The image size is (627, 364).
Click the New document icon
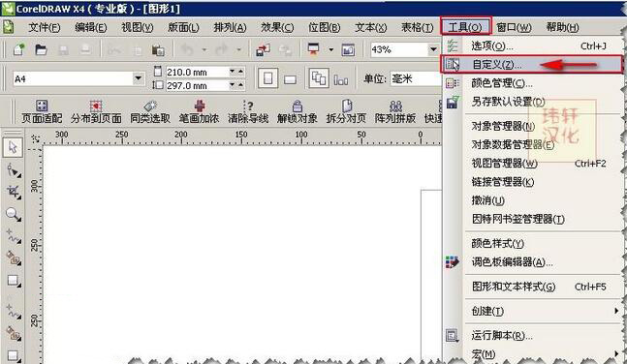coord(18,49)
